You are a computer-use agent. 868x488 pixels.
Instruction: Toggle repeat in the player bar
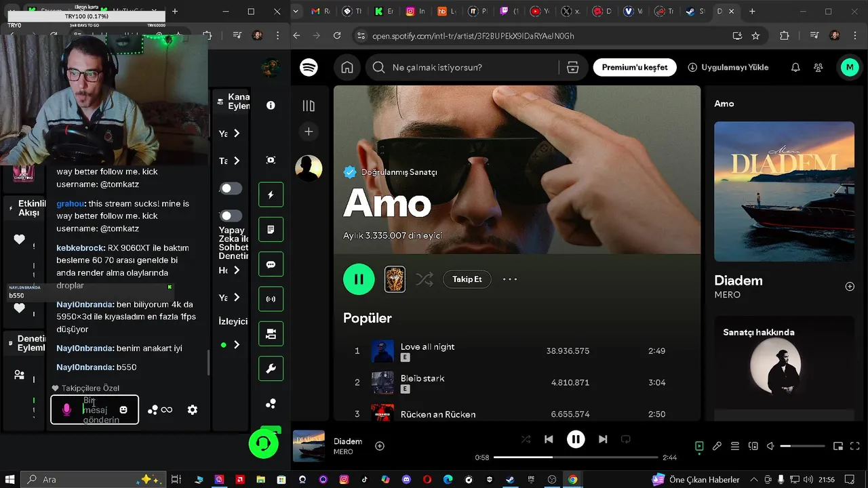[x=626, y=439]
